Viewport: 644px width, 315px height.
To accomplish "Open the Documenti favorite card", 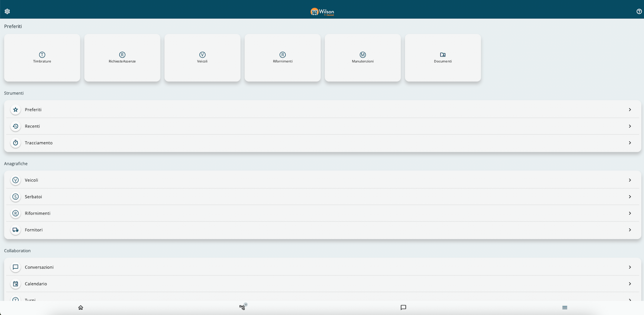I will (443, 58).
